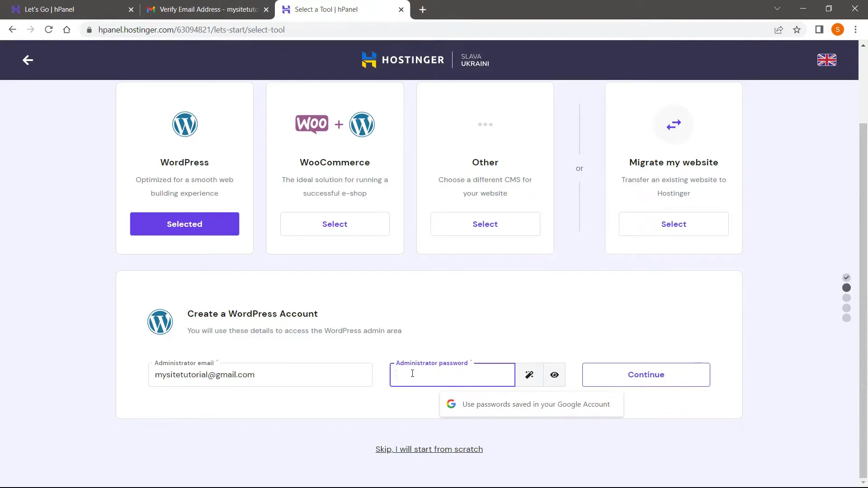The image size is (868, 488).
Task: Click the Selected button for WordPress
Action: tap(184, 224)
